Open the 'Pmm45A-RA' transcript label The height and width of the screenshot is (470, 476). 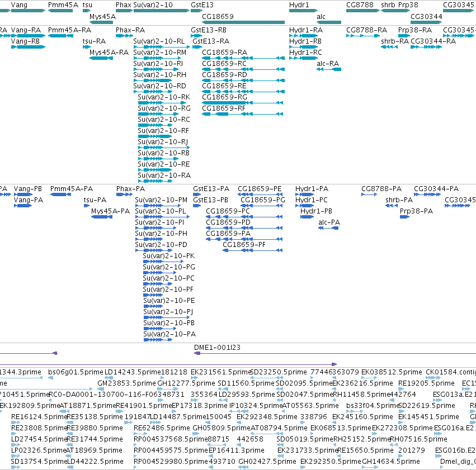[70, 30]
